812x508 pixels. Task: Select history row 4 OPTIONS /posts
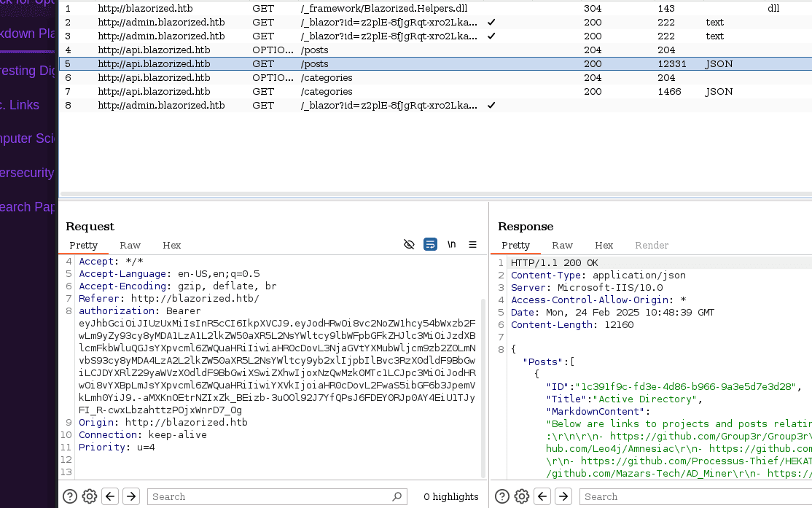pos(435,50)
